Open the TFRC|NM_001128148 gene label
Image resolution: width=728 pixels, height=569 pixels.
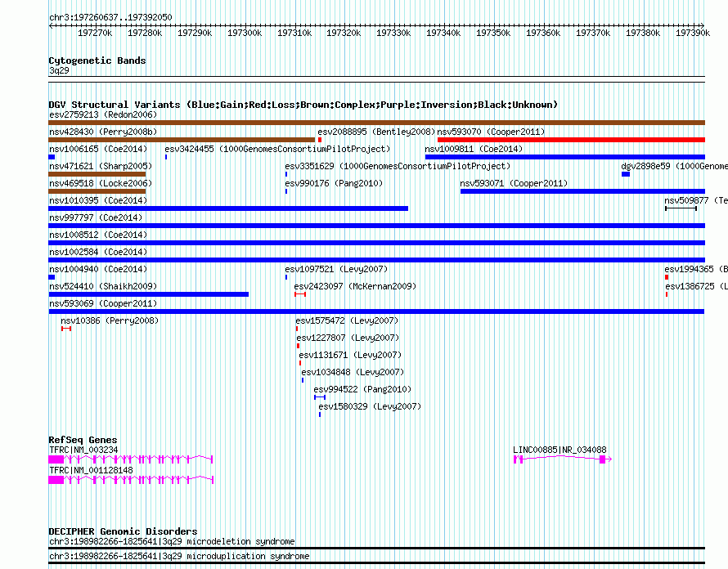[x=91, y=470]
